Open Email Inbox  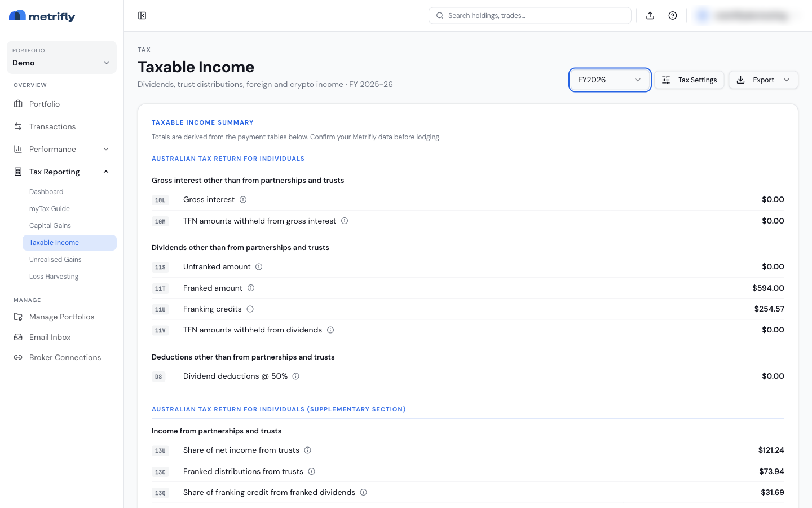click(x=61, y=337)
